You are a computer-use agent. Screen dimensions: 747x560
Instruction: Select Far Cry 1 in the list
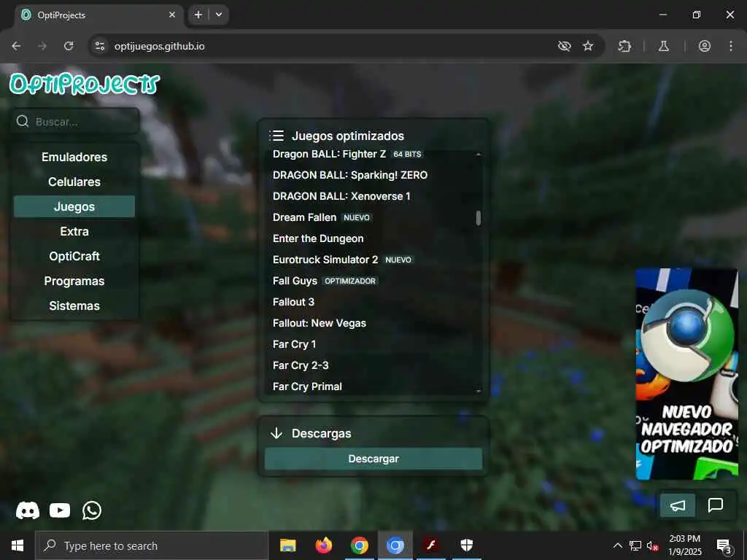pos(295,344)
